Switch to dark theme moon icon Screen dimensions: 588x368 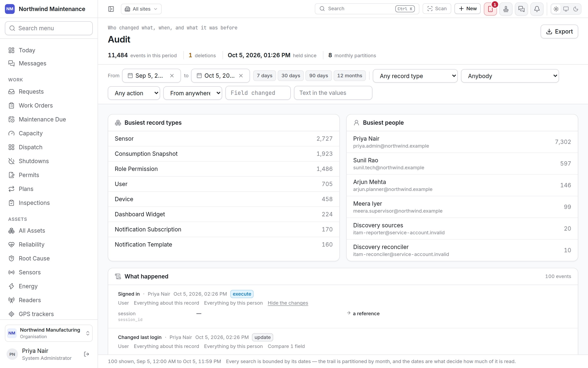[576, 9]
